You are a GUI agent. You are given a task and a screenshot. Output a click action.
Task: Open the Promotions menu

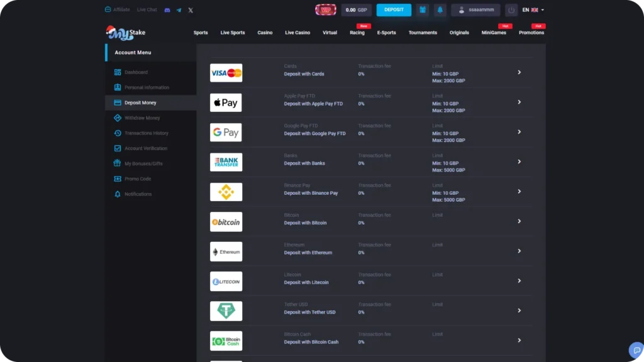point(531,33)
